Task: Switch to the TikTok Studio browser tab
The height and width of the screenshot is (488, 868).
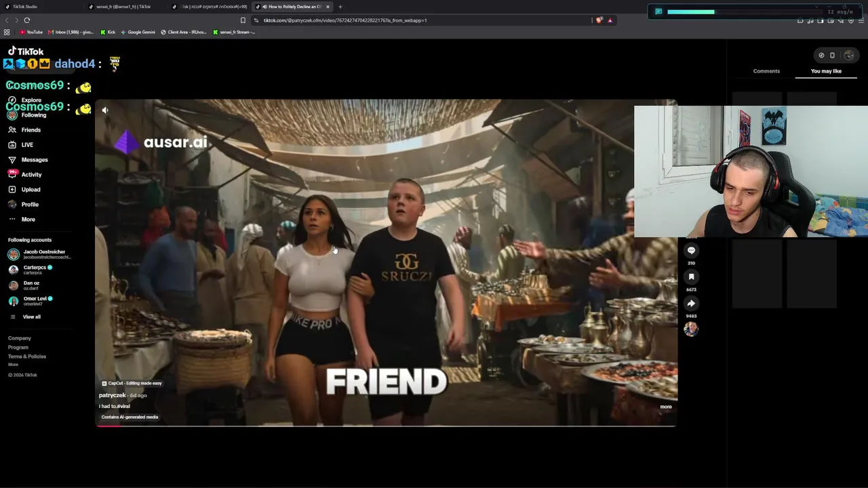Action: (x=41, y=7)
